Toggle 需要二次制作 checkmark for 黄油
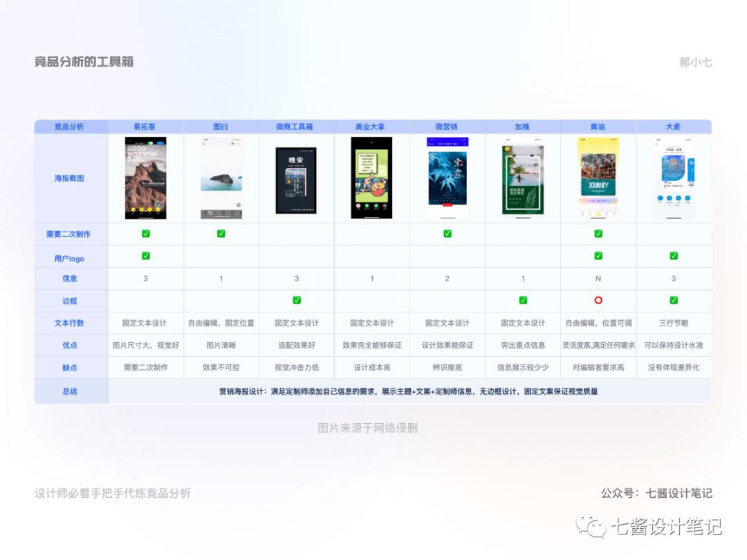This screenshot has height=560, width=747. [x=598, y=234]
